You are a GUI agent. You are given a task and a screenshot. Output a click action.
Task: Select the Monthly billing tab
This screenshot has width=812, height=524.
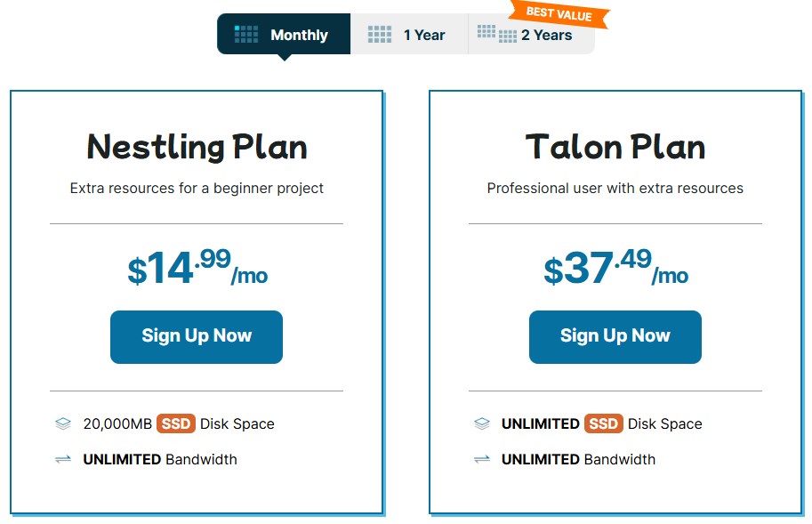(284, 35)
